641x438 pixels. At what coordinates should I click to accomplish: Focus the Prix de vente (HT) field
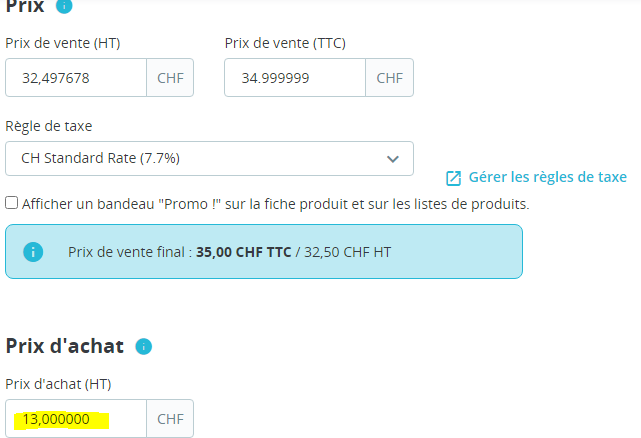click(76, 78)
